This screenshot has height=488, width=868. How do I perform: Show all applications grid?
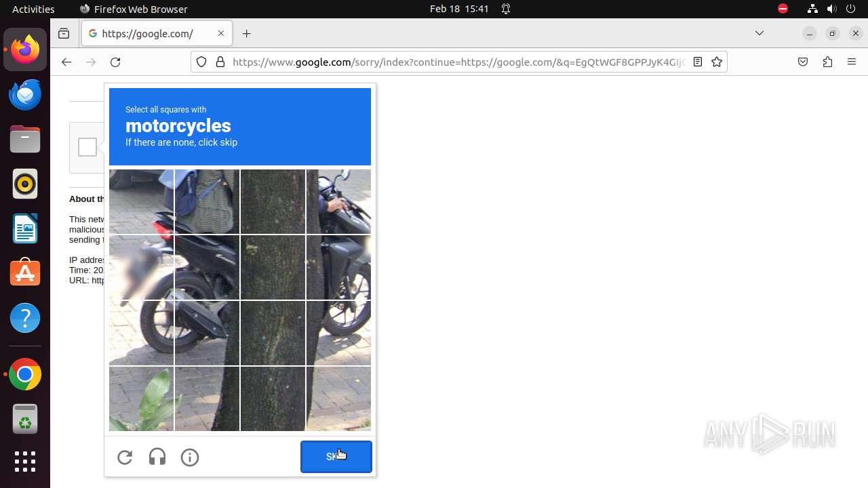25,462
